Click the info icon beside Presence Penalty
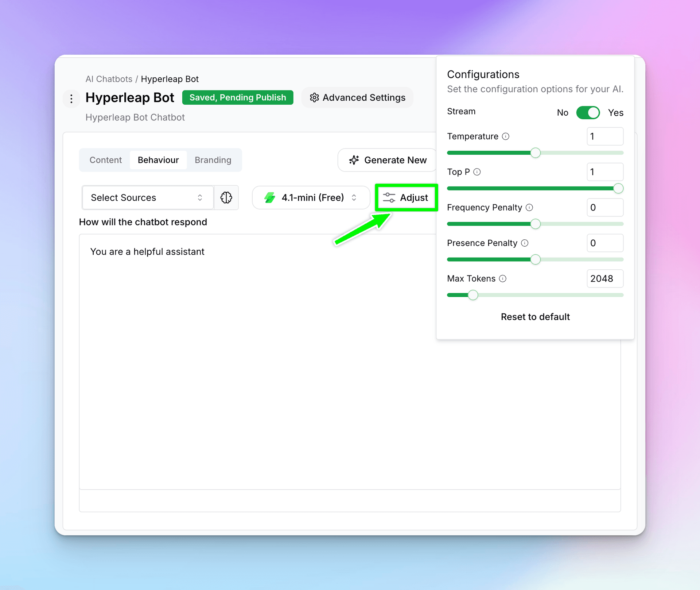The image size is (700, 590). coord(525,243)
